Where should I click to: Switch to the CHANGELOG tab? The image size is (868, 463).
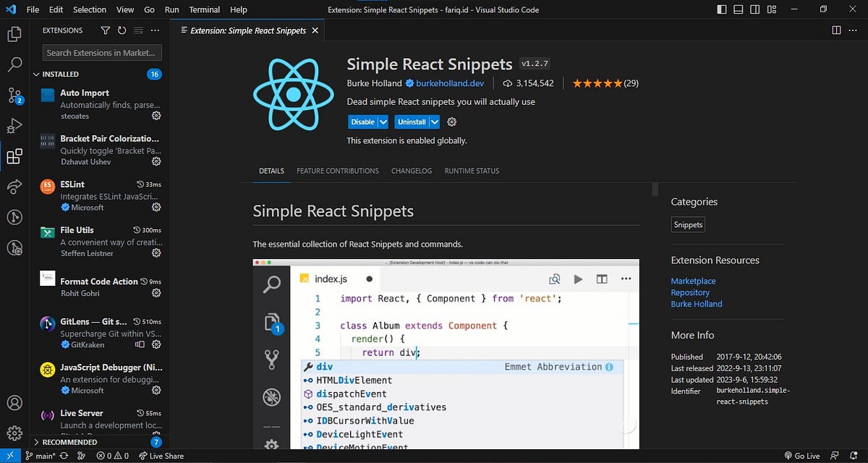412,171
